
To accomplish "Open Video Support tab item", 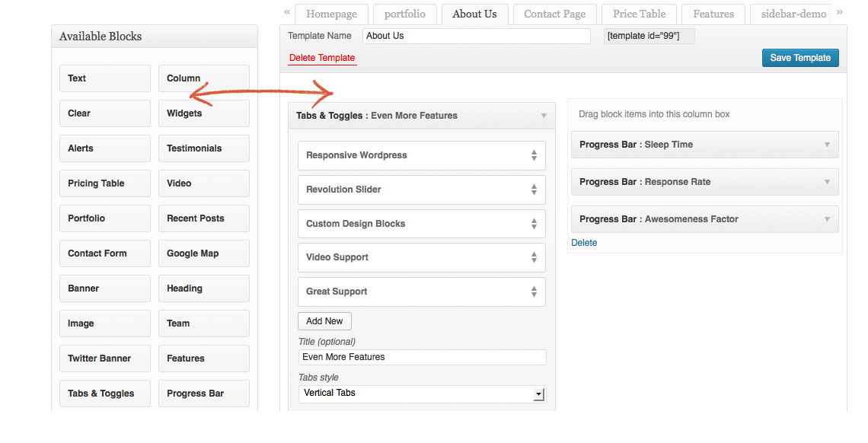I will point(421,258).
